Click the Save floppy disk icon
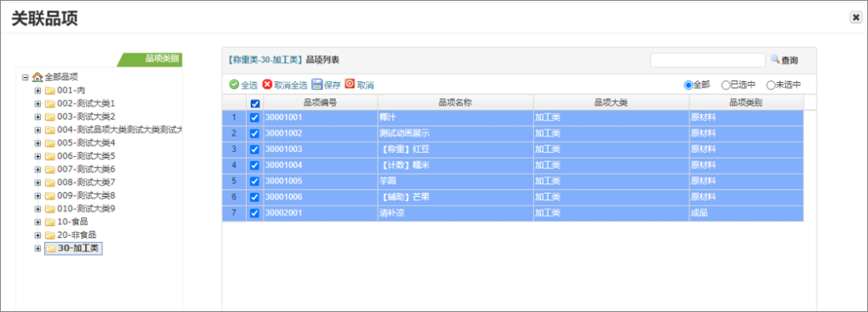Image resolution: width=868 pixels, height=312 pixels. pos(317,84)
